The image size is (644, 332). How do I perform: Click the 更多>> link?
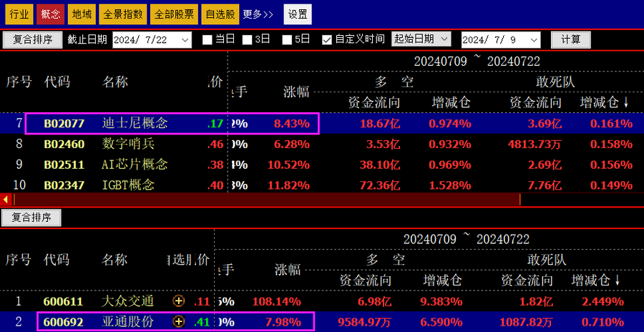click(x=258, y=14)
